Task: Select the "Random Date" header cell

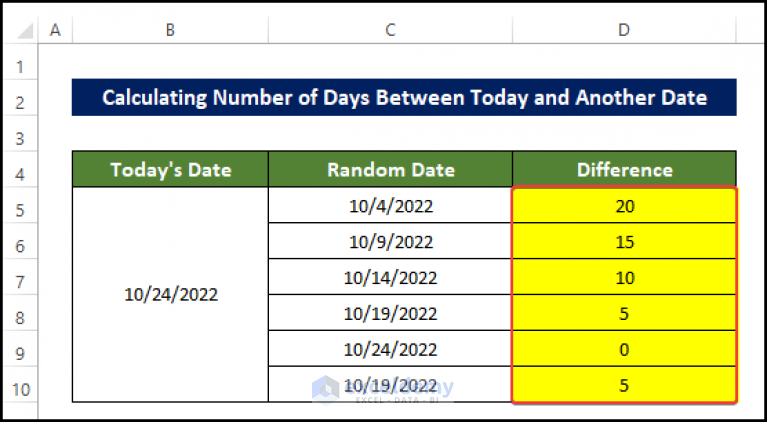Action: point(390,170)
